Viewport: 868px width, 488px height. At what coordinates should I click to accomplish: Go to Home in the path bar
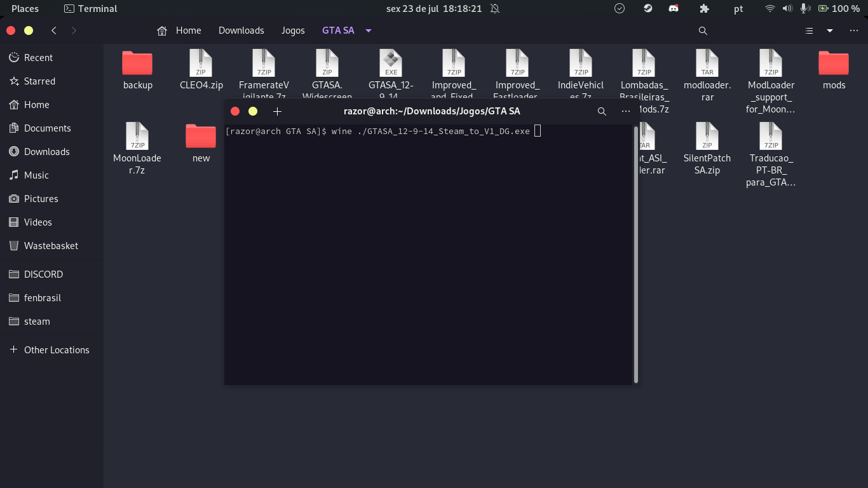179,30
